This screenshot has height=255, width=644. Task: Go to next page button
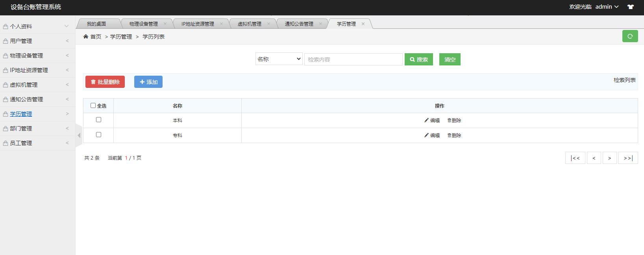pyautogui.click(x=610, y=158)
